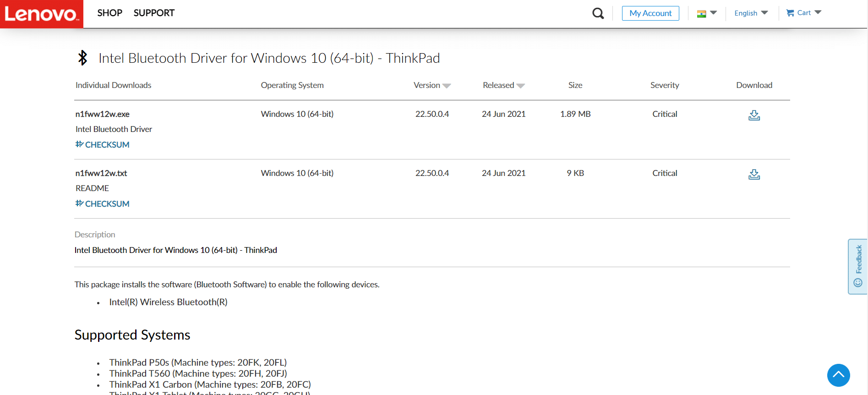Click 24 Jun 2021 in txt row
The height and width of the screenshot is (395, 868).
pos(503,173)
